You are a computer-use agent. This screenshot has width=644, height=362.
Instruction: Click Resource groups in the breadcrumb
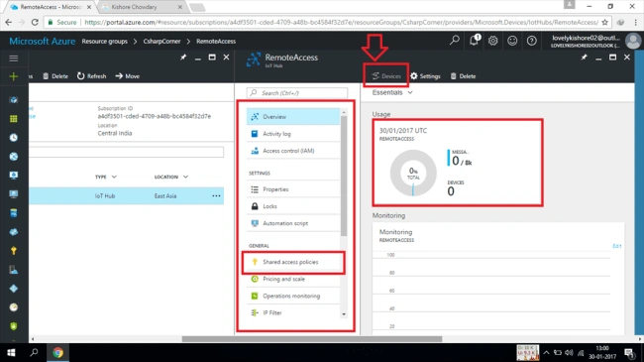coord(104,41)
